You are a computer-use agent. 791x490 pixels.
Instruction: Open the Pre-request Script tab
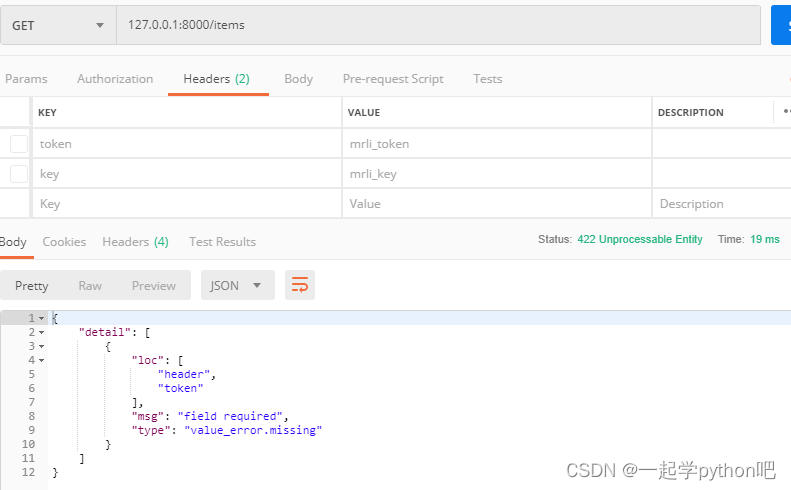pyautogui.click(x=393, y=79)
